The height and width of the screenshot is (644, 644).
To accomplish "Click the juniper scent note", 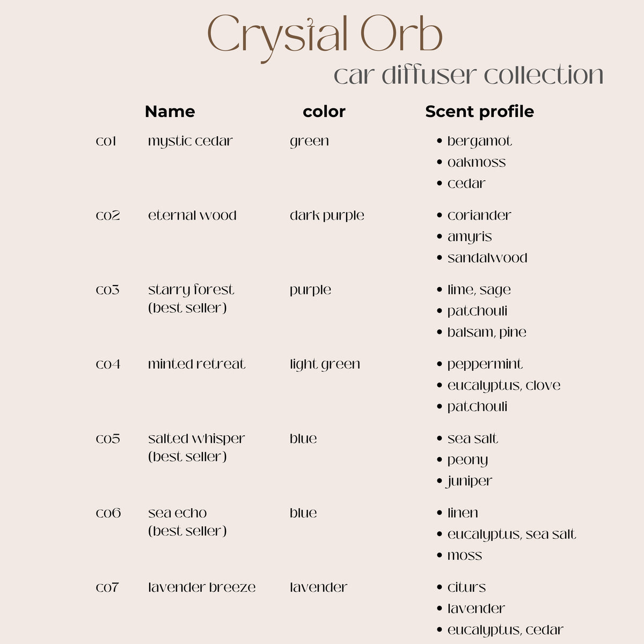I will click(469, 481).
